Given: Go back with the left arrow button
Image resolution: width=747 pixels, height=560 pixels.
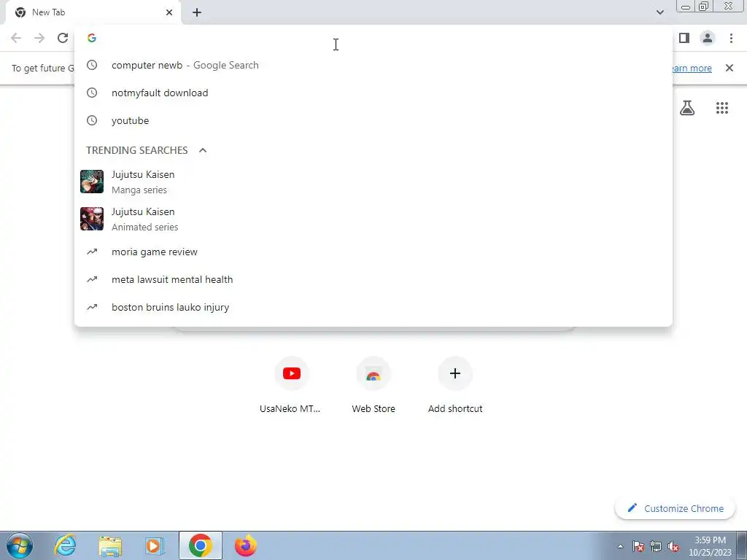Looking at the screenshot, I should [x=16, y=38].
